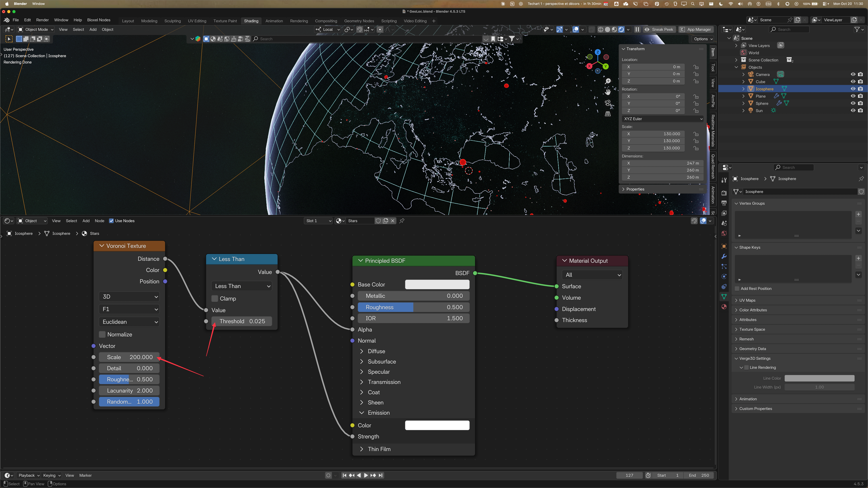Pin the Stars material node tree

[x=402, y=221]
